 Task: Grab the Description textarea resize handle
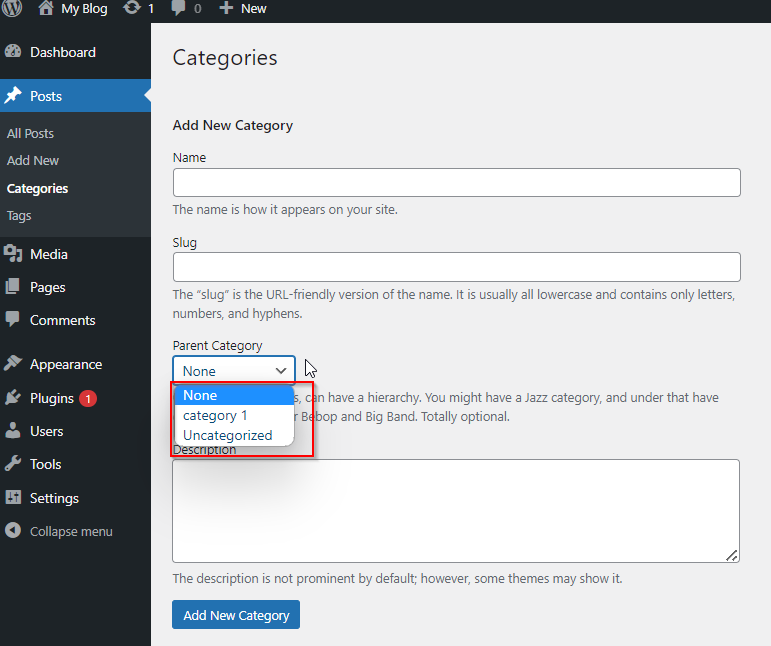coord(732,555)
